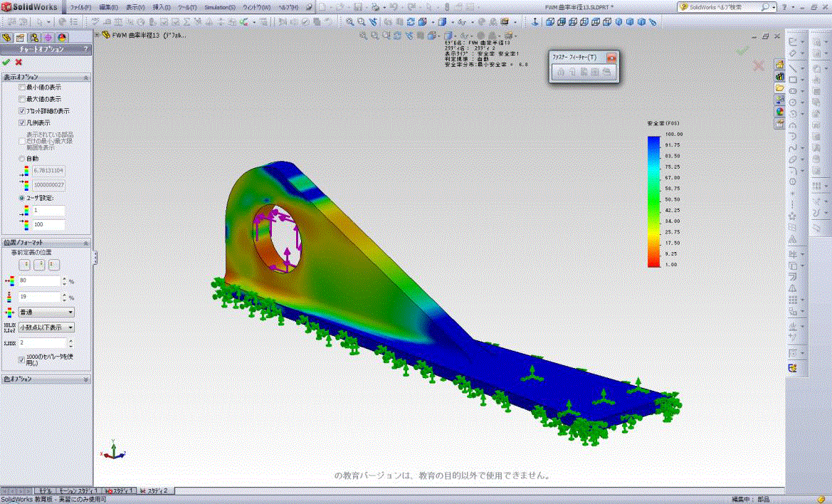This screenshot has height=504, width=832.
Task: Open the 小数点以下表示 number format dropdown
Action: click(46, 327)
